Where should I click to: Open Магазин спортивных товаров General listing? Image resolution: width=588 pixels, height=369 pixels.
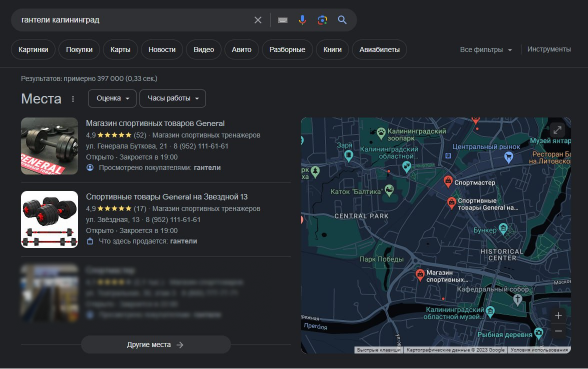click(155, 123)
